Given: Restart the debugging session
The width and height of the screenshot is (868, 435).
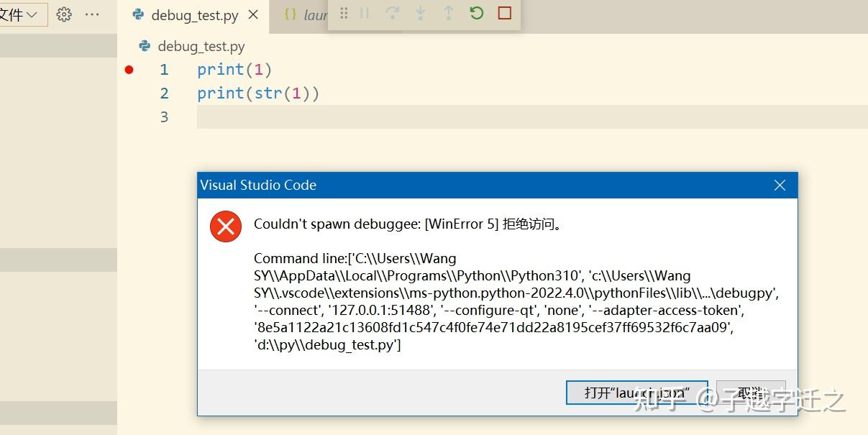Looking at the screenshot, I should tap(476, 14).
